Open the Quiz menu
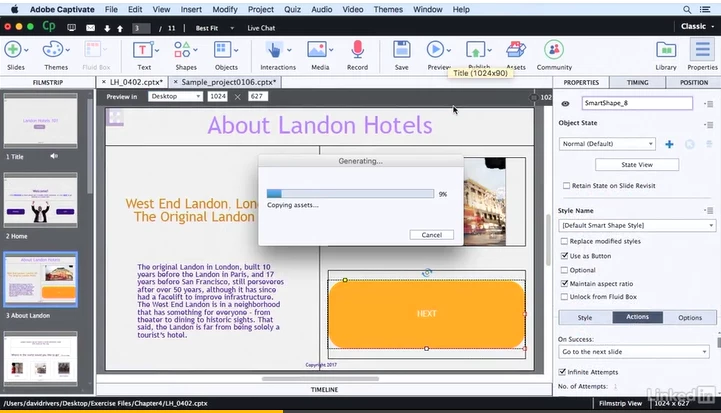Screen dimensions: 721x413 coord(292,9)
